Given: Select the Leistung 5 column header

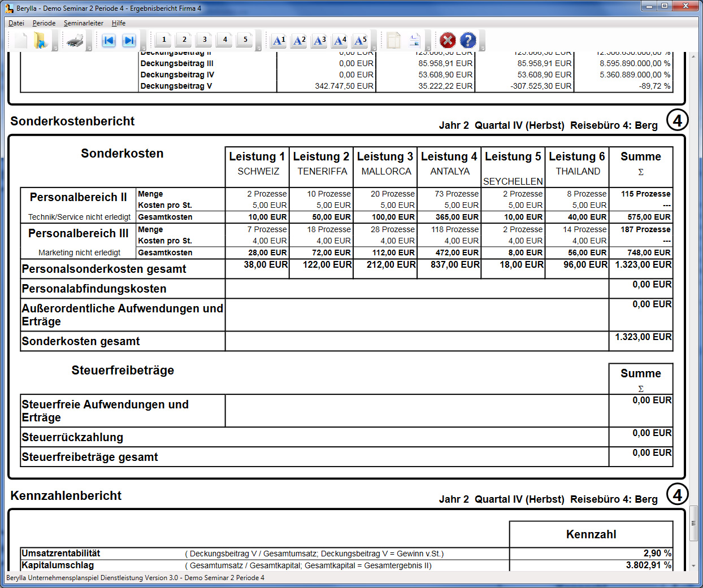Looking at the screenshot, I should click(513, 156).
